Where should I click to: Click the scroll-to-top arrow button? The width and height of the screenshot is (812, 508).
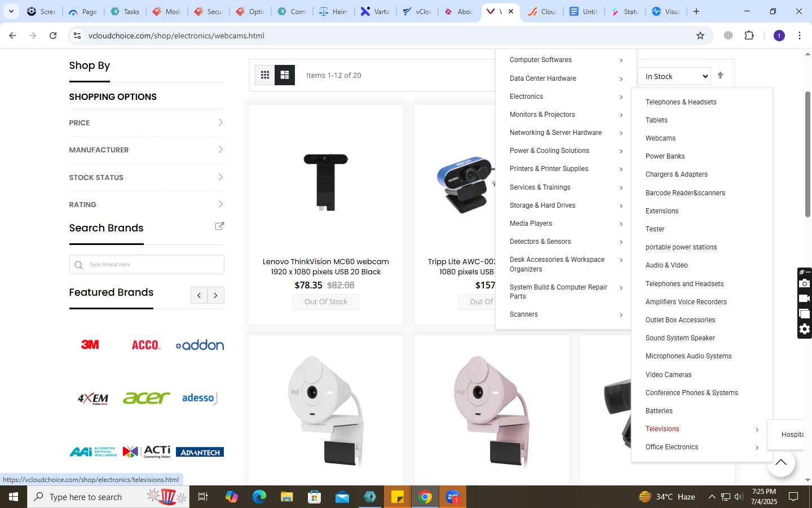pos(780,463)
